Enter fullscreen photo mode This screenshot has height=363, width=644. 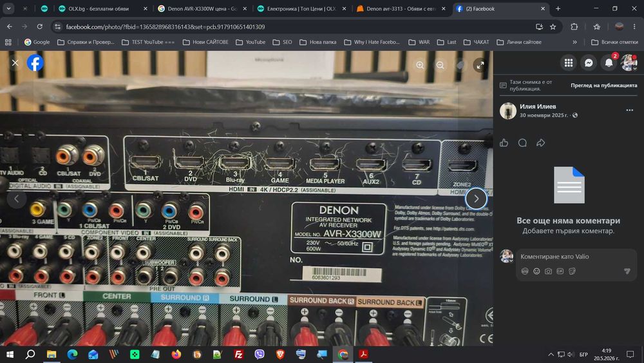tap(480, 65)
